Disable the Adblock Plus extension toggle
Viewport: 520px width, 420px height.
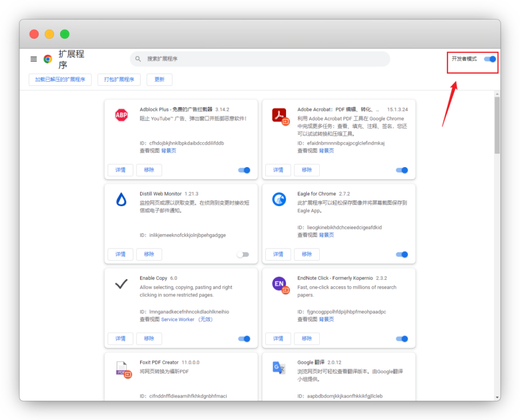pos(244,170)
